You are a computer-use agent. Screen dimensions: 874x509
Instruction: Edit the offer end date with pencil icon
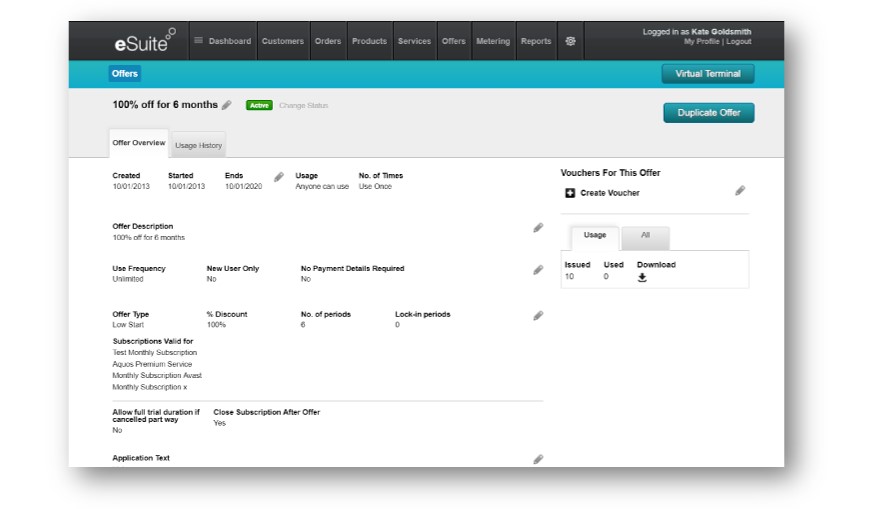[279, 177]
